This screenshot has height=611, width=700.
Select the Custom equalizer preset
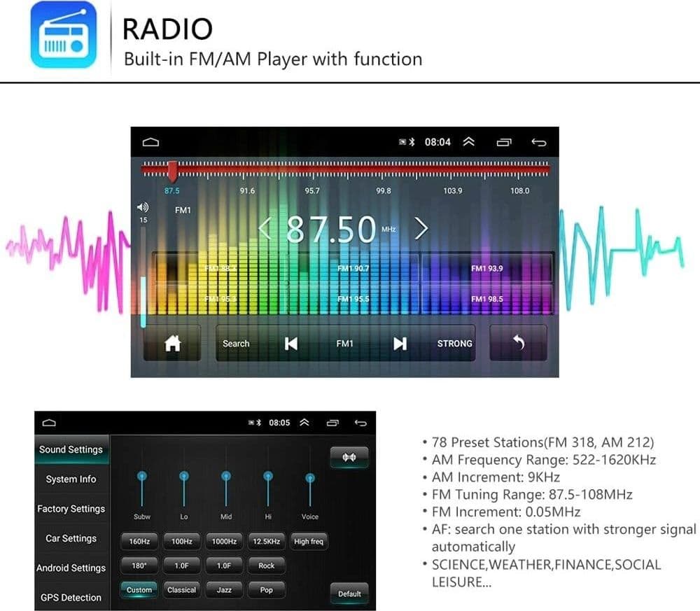139,590
